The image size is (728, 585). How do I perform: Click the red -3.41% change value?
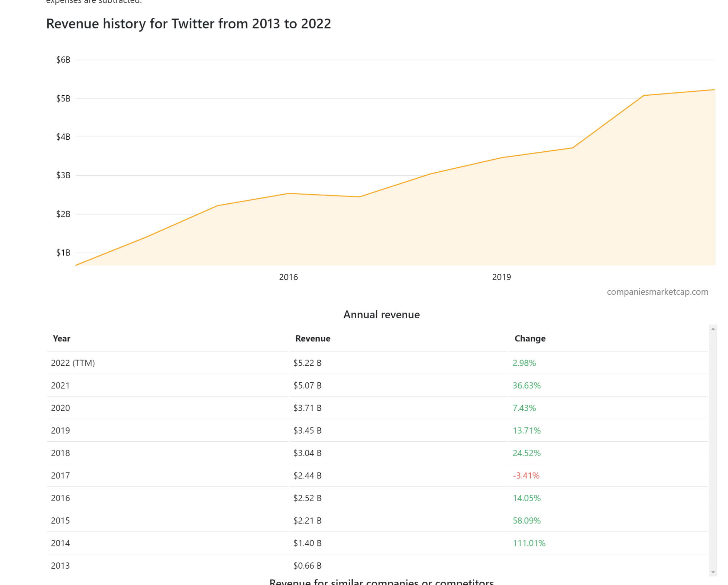pos(526,476)
